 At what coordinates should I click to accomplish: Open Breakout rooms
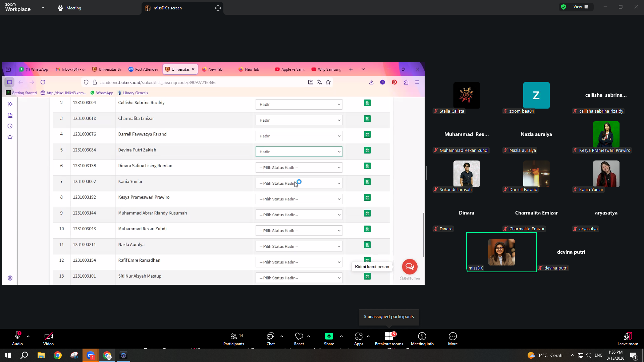click(389, 339)
